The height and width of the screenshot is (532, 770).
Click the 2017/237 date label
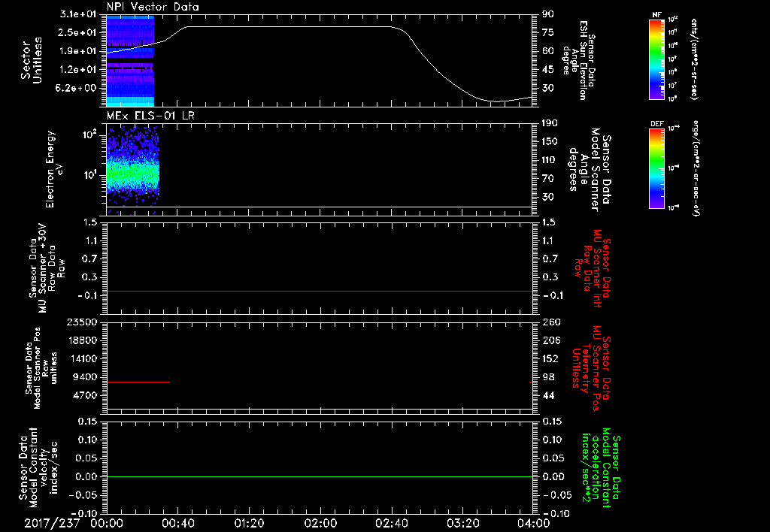[52, 524]
